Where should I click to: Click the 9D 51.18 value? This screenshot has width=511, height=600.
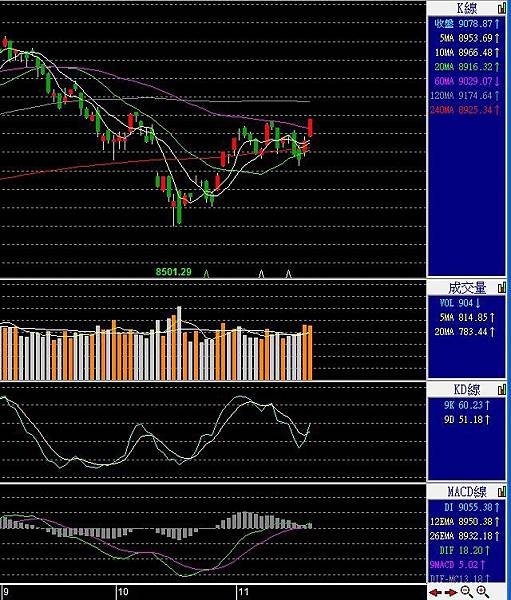pyautogui.click(x=467, y=419)
